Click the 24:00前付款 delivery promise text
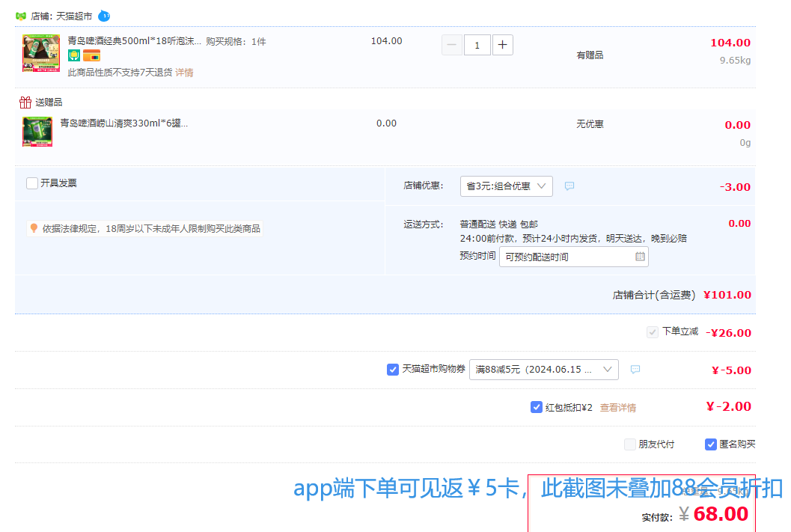The width and height of the screenshot is (791, 532). pos(573,239)
